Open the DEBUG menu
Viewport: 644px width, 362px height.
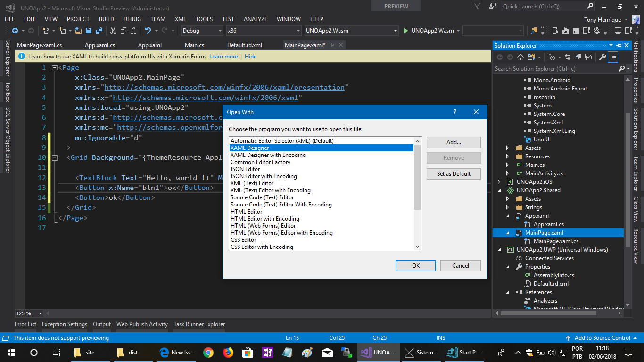click(x=132, y=19)
